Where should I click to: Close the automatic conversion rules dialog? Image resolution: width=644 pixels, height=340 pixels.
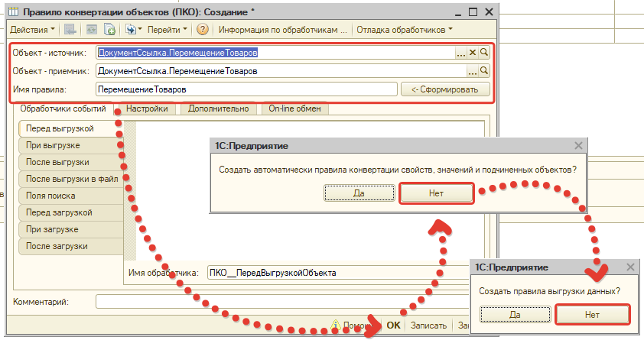(578, 146)
